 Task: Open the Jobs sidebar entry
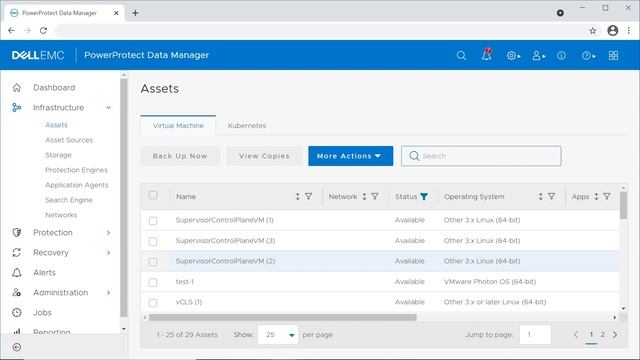pyautogui.click(x=42, y=313)
